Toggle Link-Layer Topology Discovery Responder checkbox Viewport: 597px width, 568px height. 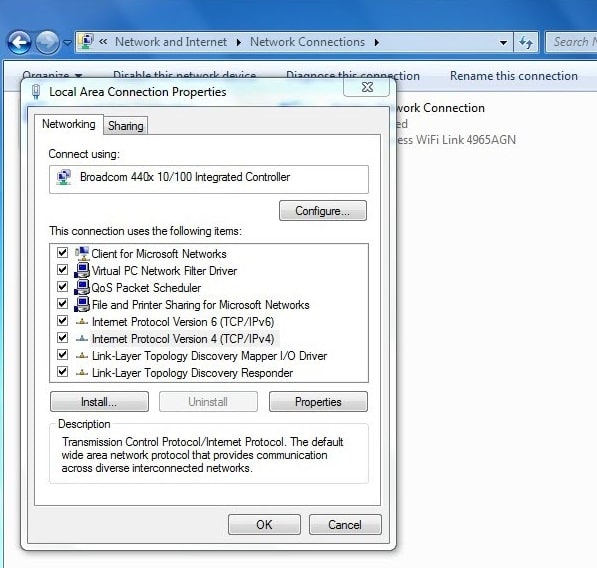click(62, 372)
